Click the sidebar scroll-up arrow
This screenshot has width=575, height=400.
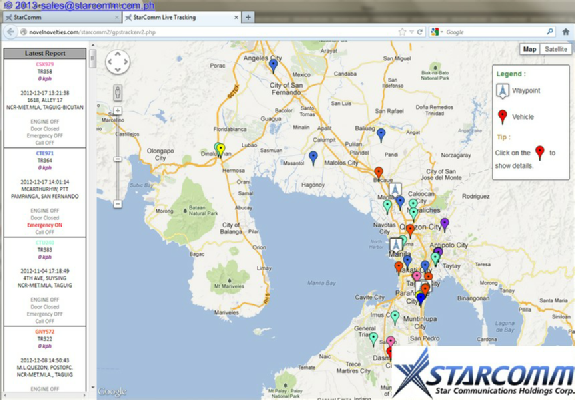92,45
